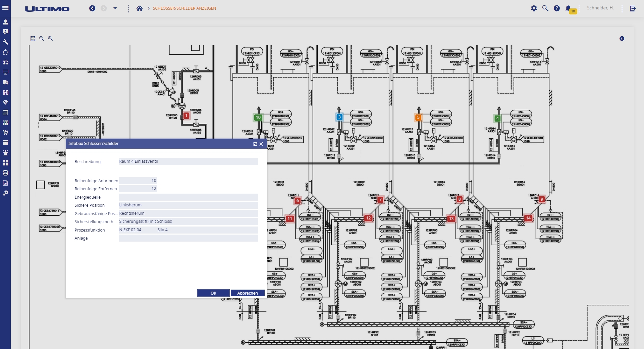Click the empty Energiequelle field
Viewport: 644px width, 349px height.
click(188, 197)
